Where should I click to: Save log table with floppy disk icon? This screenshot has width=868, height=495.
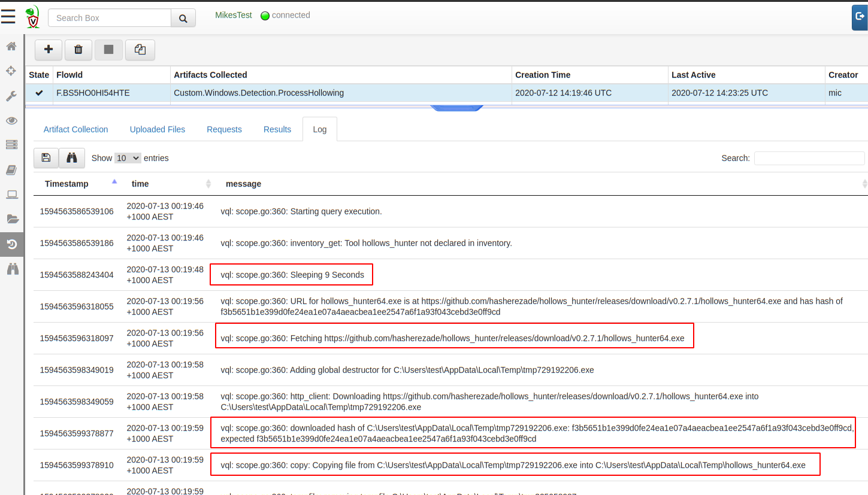click(46, 158)
